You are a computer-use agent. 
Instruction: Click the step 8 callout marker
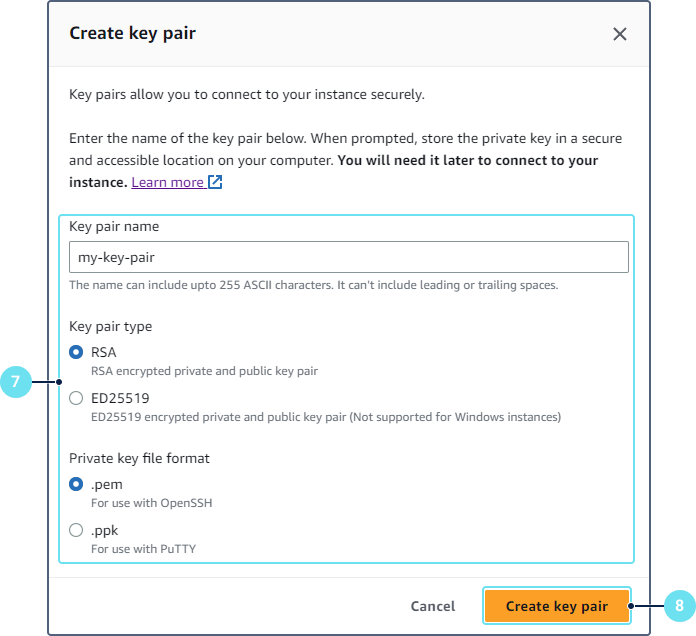point(679,606)
